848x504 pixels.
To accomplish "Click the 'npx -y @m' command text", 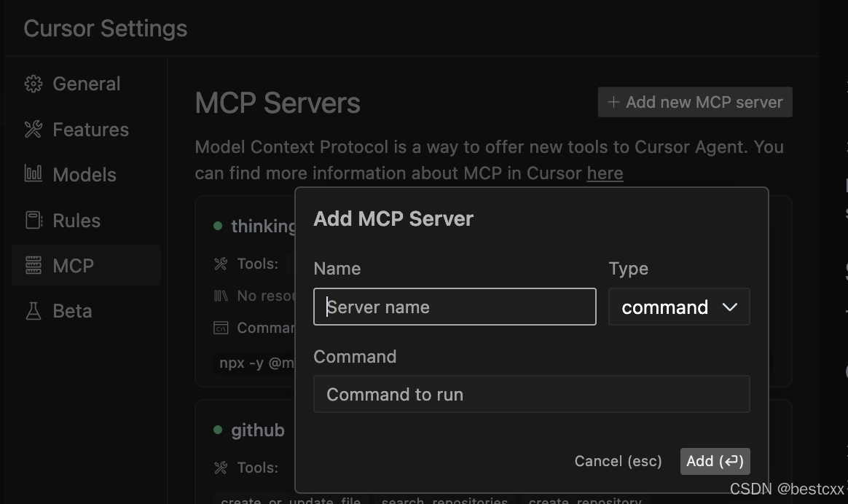I will point(257,362).
